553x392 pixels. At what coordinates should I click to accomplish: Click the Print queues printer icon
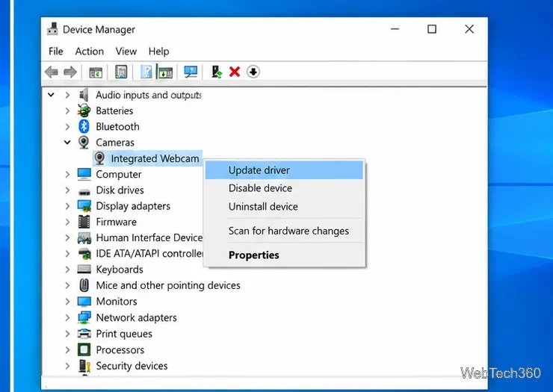point(84,334)
